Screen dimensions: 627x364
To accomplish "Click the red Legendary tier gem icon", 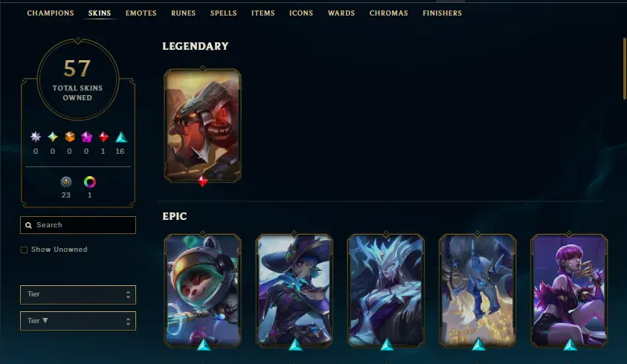I will 103,137.
